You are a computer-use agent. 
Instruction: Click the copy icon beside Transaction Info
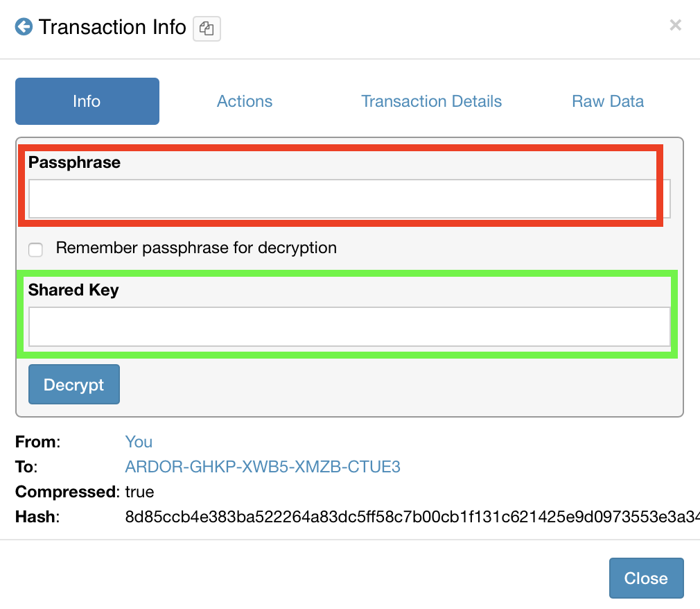pos(207,29)
